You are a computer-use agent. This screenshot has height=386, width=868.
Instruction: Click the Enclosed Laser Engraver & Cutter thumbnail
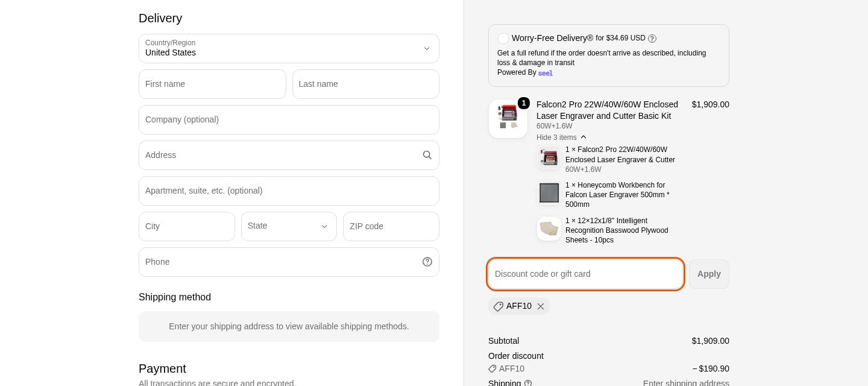549,157
